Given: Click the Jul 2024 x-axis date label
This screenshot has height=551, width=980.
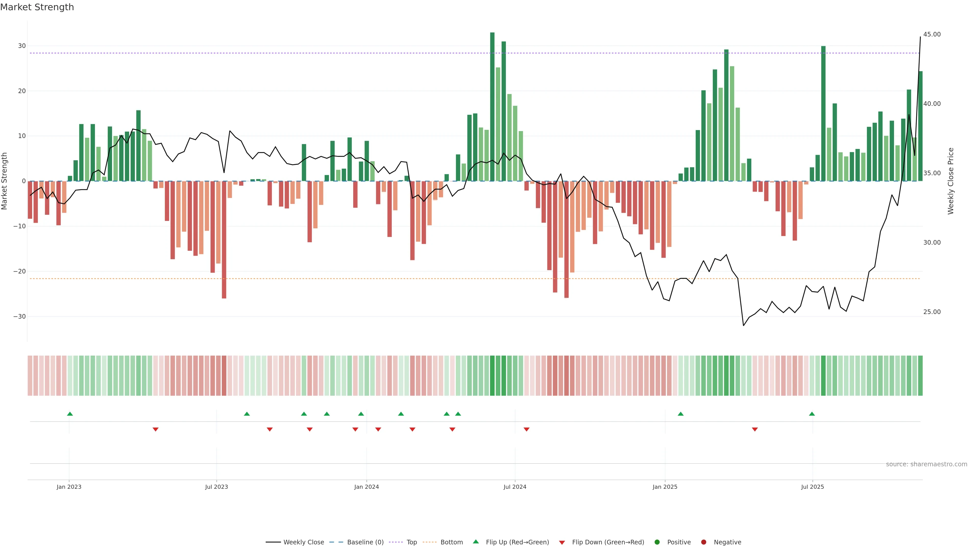Looking at the screenshot, I should [515, 487].
